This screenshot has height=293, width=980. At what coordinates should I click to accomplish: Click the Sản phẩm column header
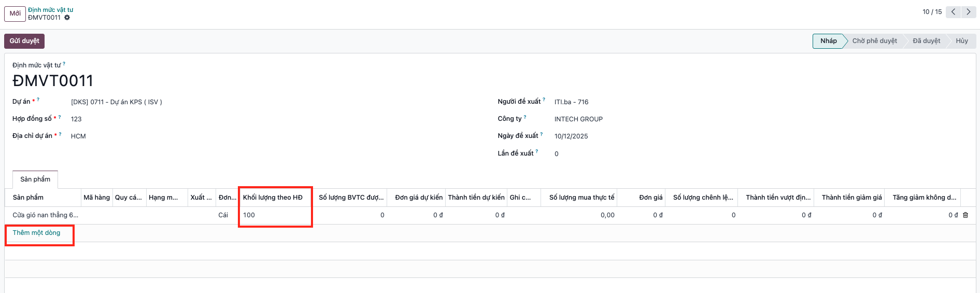coord(43,198)
